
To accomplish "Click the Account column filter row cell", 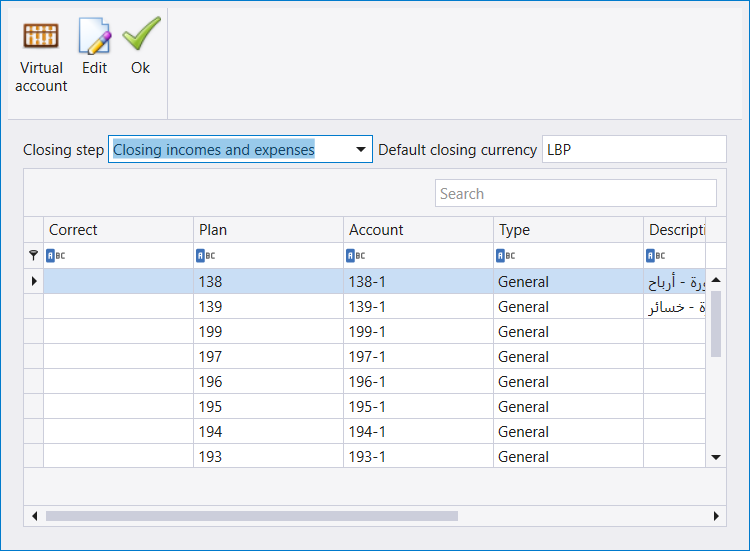I will (419, 255).
